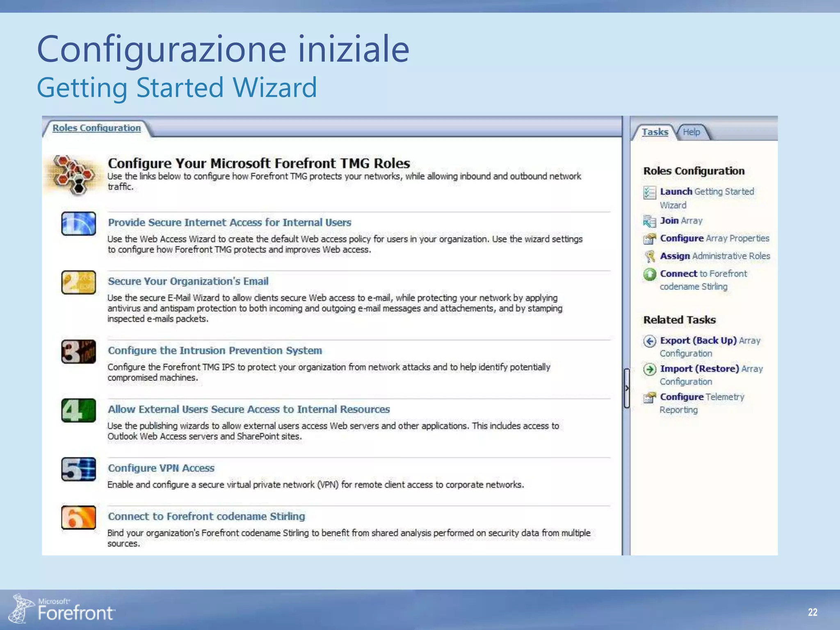The width and height of the screenshot is (840, 630).
Task: Open Allow External Users Secure Access link
Action: pos(249,409)
